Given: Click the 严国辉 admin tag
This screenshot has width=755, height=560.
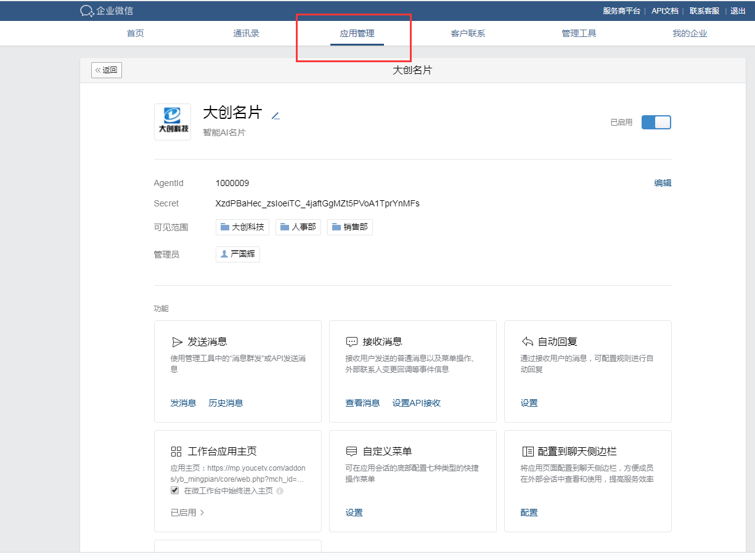Looking at the screenshot, I should (238, 254).
